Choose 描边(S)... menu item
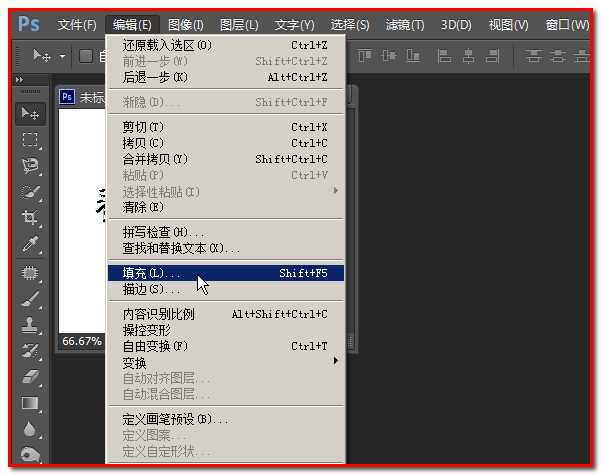This screenshot has width=601, height=475. (225, 289)
